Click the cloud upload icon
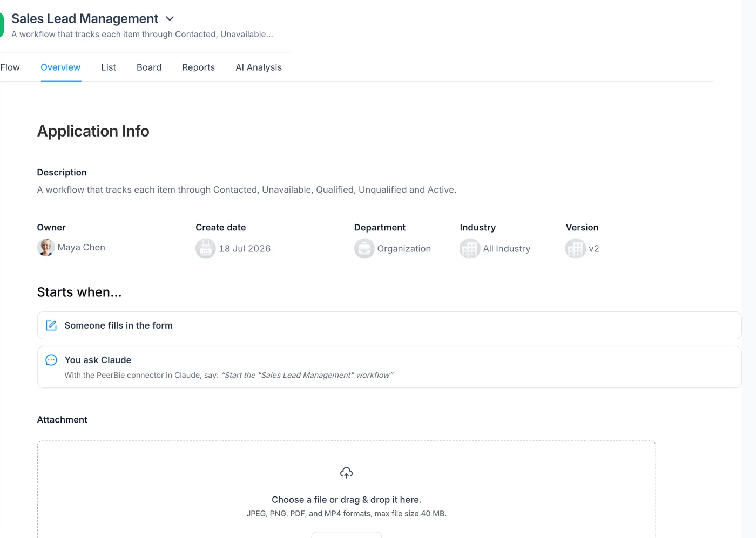 (x=347, y=473)
